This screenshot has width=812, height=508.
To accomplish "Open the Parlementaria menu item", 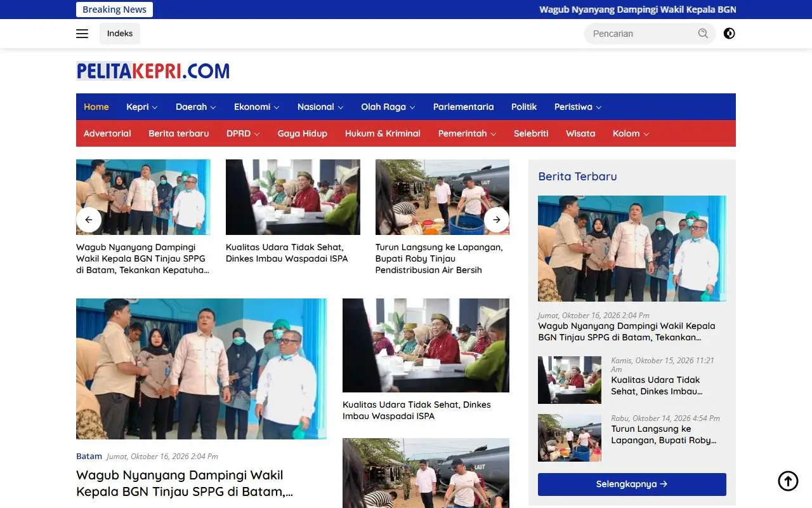I will pos(463,107).
